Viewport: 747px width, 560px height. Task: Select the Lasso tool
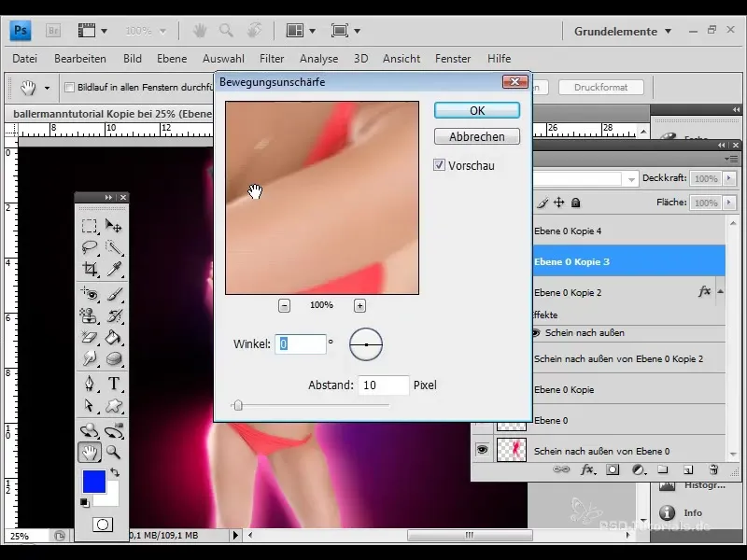click(89, 247)
